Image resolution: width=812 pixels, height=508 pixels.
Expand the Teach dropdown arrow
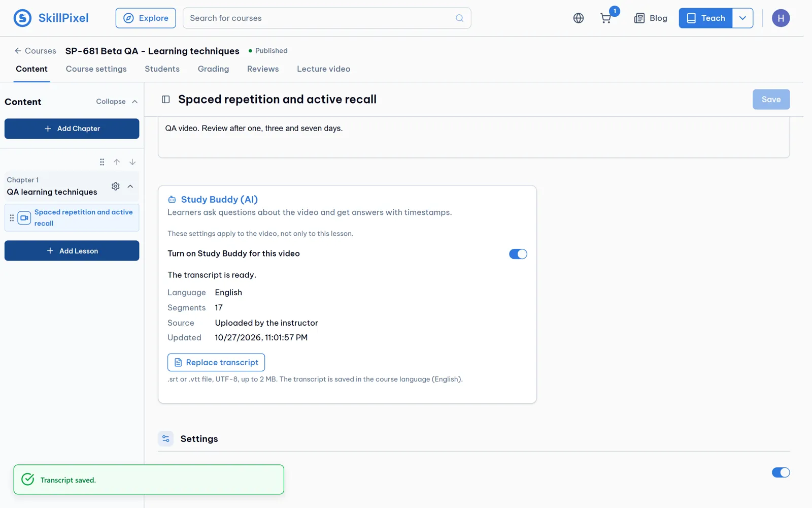tap(742, 18)
